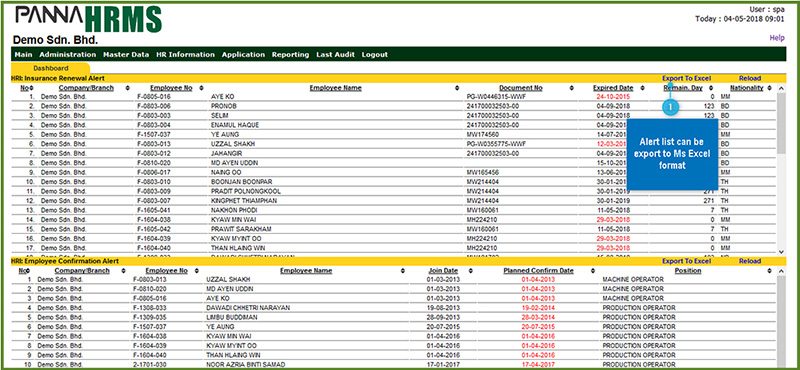Image resolution: width=800 pixels, height=370 pixels.
Task: Click sort icon beside Employee Confirmation No header
Action: (x=27, y=270)
